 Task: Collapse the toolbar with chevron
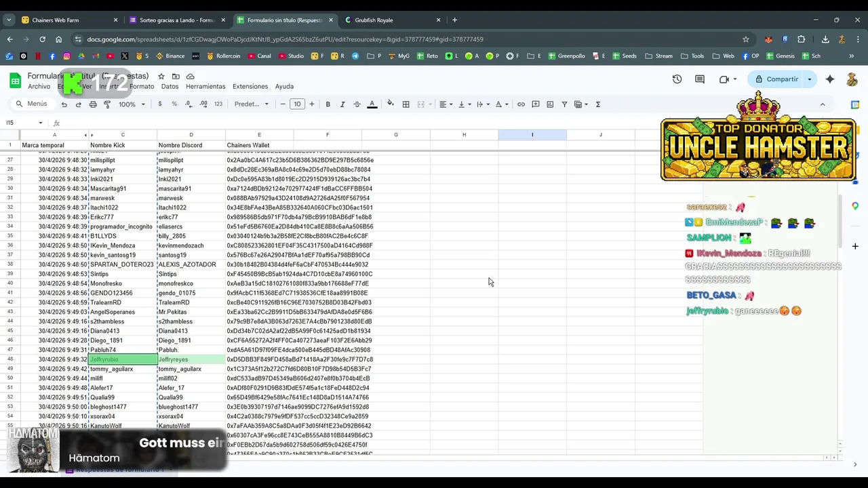pyautogui.click(x=823, y=104)
